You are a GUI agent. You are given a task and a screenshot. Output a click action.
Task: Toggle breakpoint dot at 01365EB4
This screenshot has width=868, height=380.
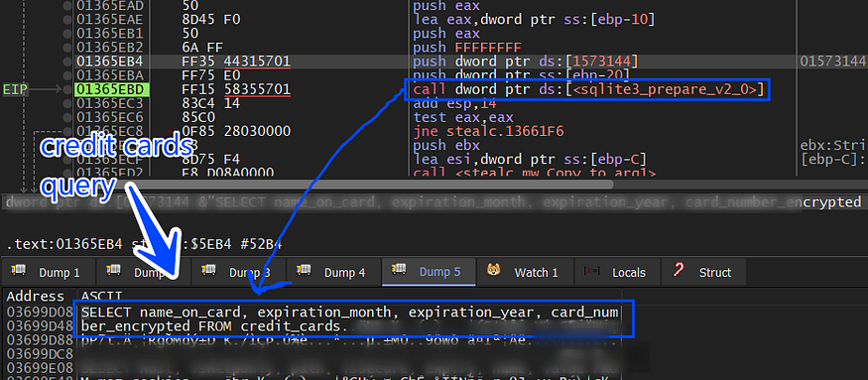tap(67, 61)
